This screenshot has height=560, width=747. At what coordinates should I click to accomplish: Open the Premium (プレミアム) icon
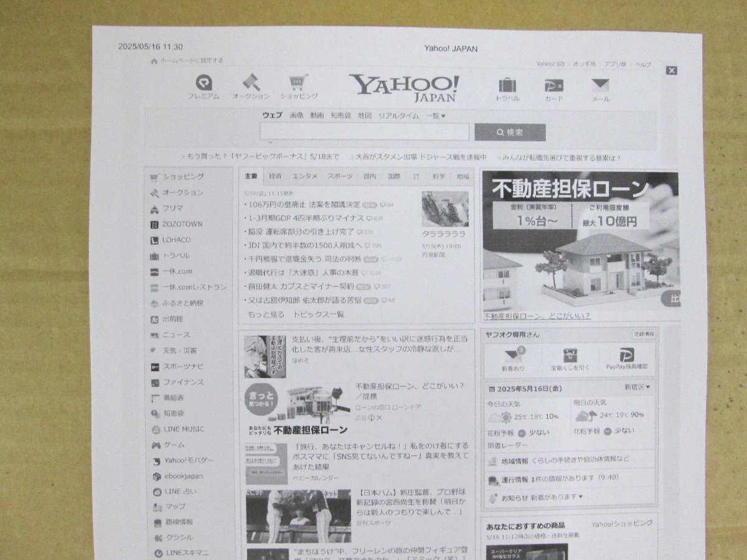point(203,83)
